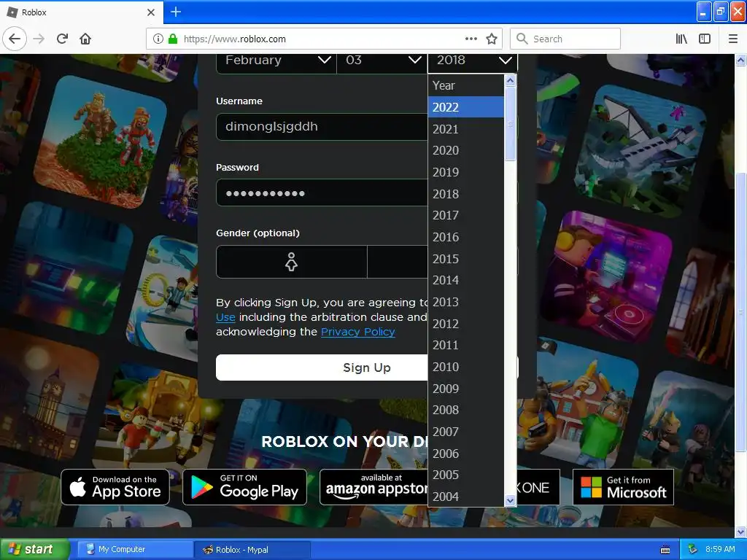
Task: Reload the Roblox page
Action: tap(62, 39)
